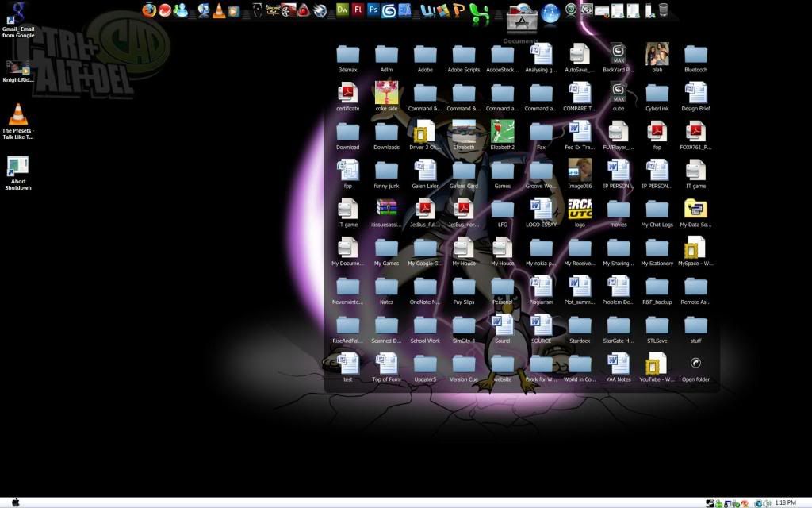Click the blue globe icon in the dock
The height and width of the screenshot is (508, 812).
click(x=550, y=13)
